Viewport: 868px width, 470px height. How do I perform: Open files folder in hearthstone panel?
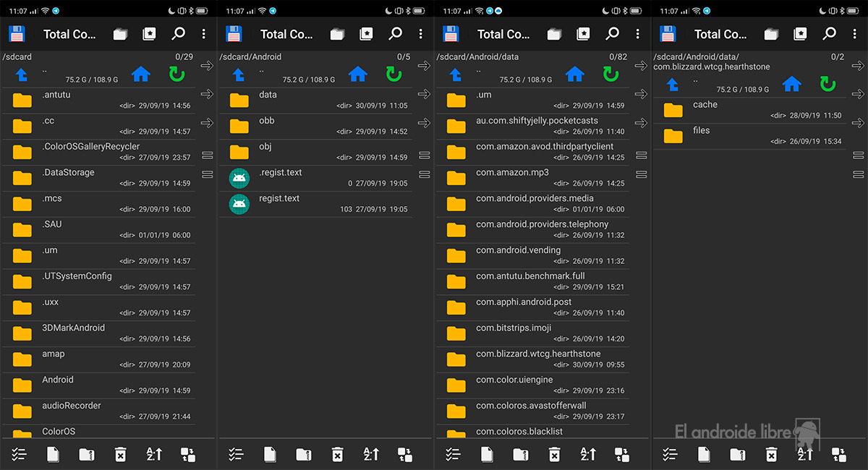click(749, 136)
